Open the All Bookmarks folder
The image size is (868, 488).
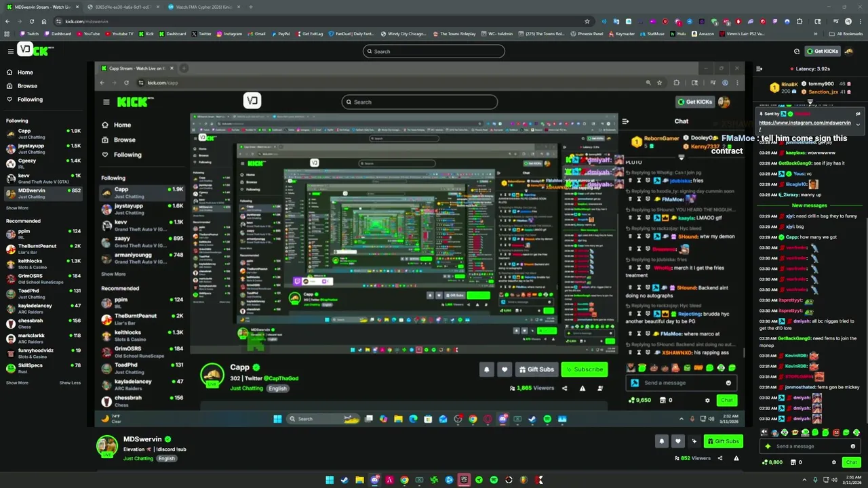click(x=846, y=34)
